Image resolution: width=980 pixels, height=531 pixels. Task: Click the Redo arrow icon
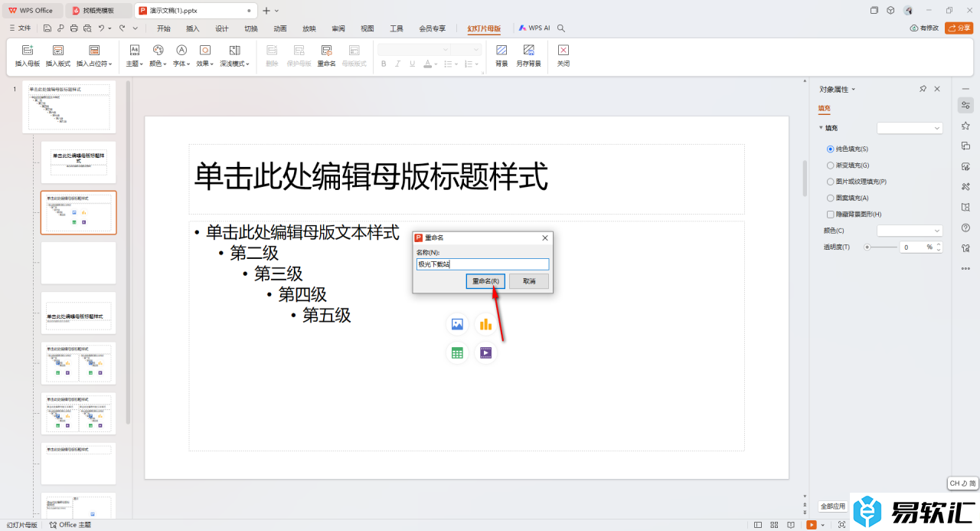tap(121, 28)
